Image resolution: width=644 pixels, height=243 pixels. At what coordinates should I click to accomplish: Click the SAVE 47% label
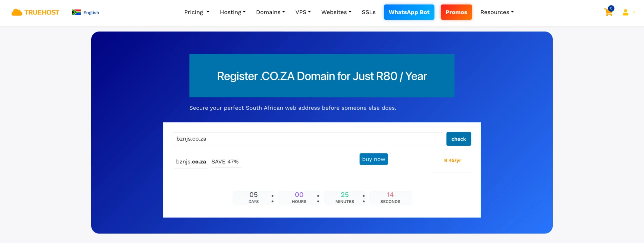[225, 162]
